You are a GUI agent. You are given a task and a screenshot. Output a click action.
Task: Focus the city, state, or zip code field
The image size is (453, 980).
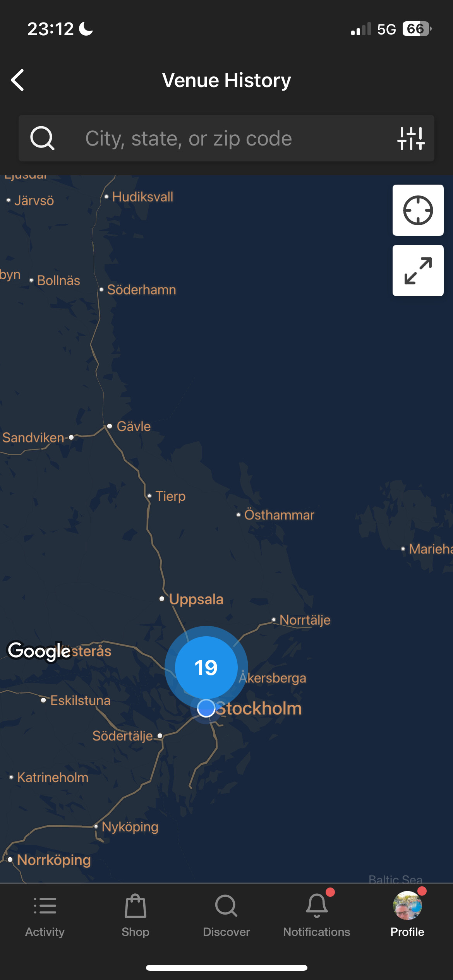[226, 138]
